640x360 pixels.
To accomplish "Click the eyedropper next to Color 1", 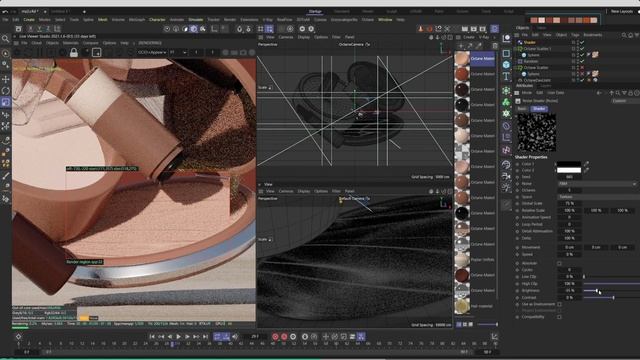I will point(587,164).
